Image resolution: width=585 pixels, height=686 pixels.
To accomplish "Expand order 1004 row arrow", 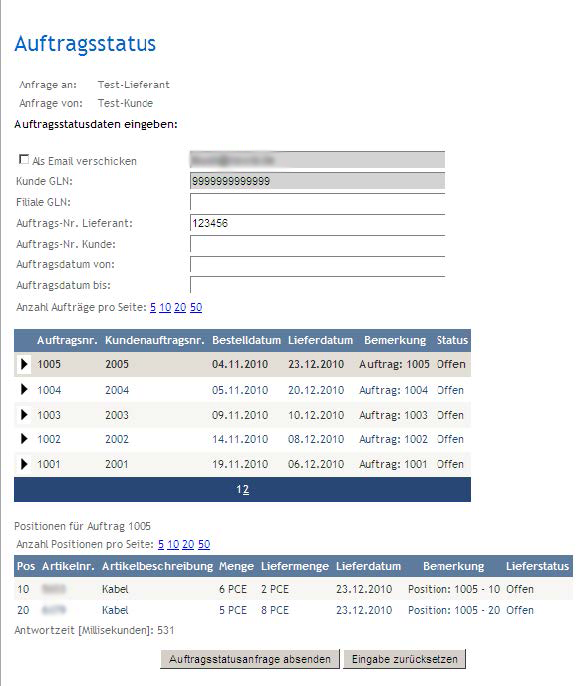I will pyautogui.click(x=24, y=389).
